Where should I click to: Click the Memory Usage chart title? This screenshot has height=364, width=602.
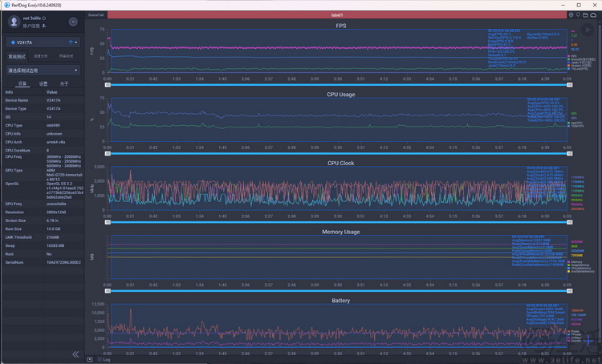tap(341, 232)
